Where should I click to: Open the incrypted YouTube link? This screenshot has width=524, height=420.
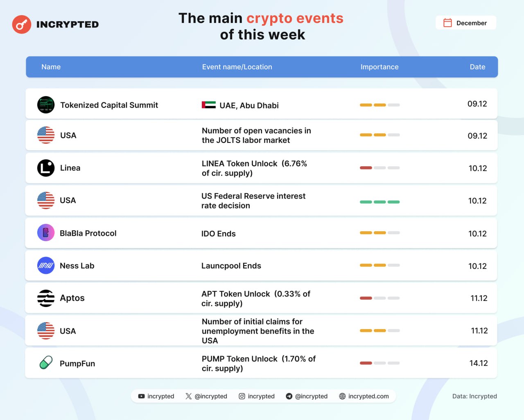[156, 396]
